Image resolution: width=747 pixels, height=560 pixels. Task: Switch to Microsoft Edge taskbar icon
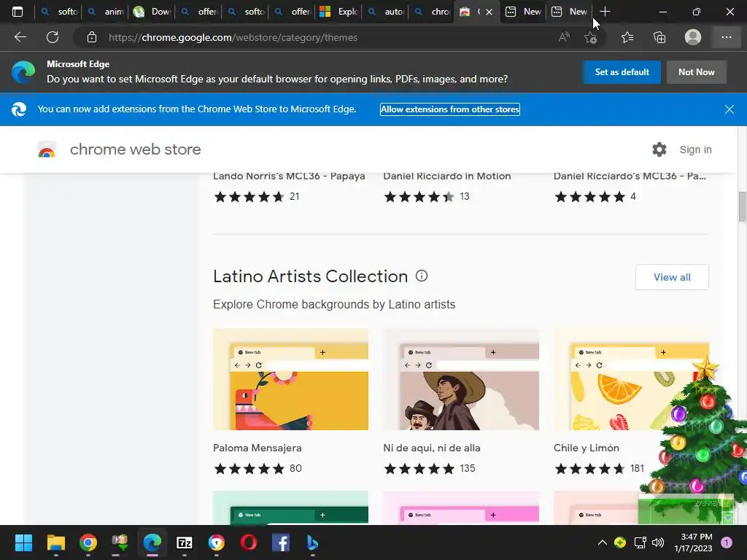pyautogui.click(x=152, y=542)
